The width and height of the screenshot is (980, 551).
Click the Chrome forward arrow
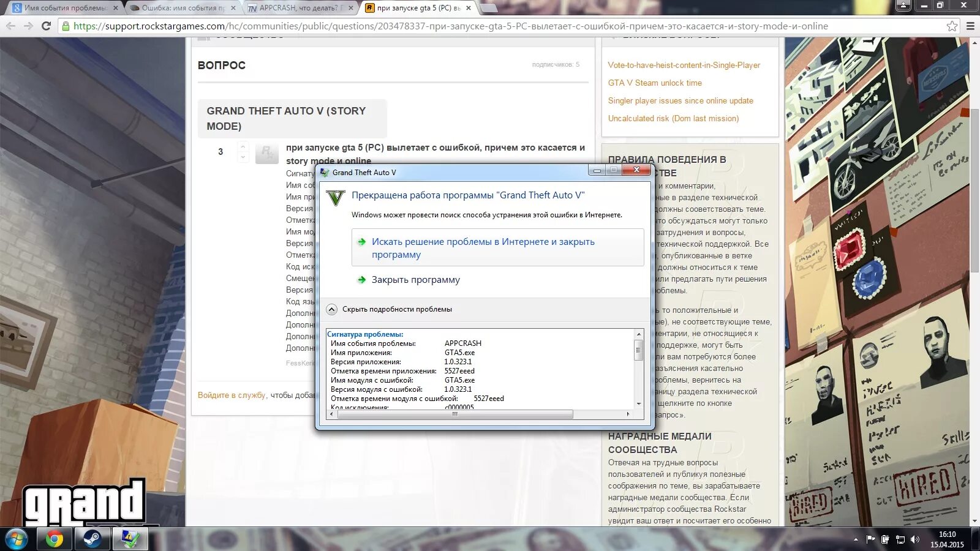(28, 26)
